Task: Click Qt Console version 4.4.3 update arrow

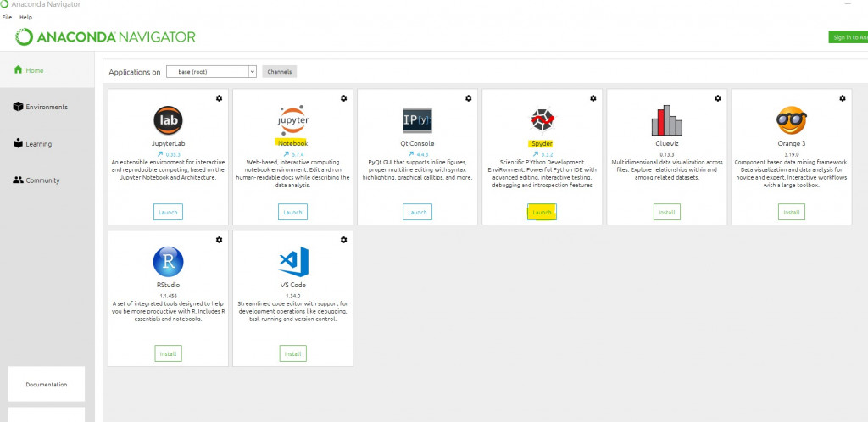Action: (411, 154)
